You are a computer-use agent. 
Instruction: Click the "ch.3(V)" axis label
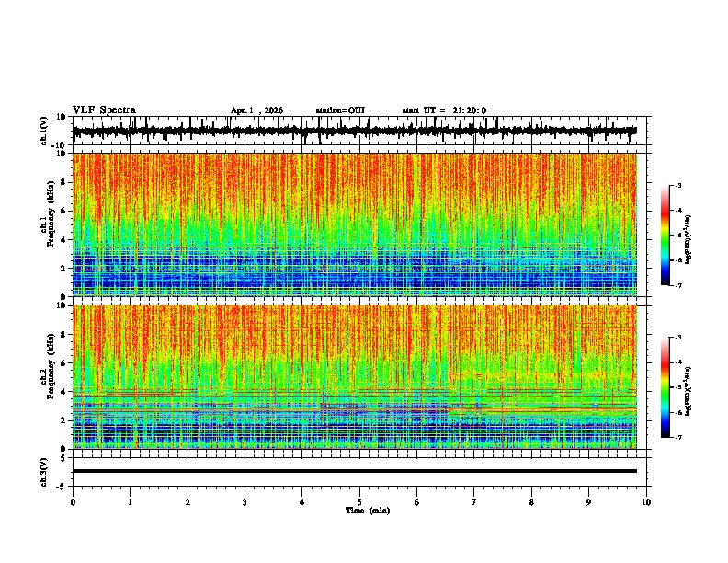tap(44, 472)
